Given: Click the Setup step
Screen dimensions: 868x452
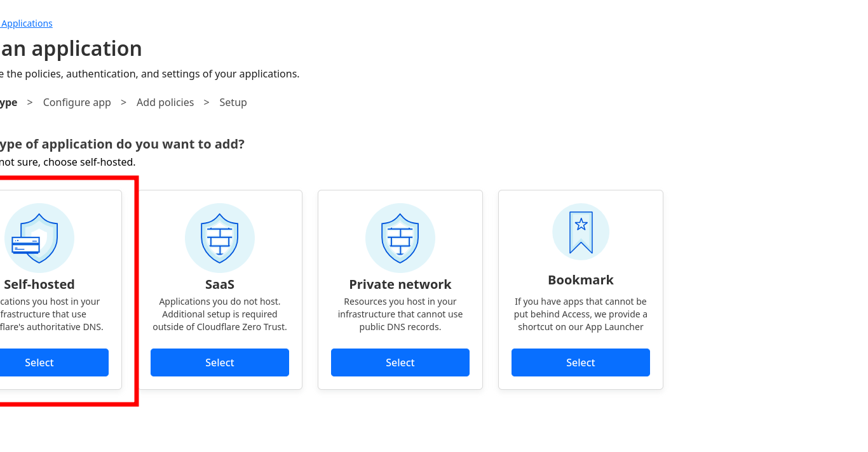Looking at the screenshot, I should click(x=233, y=102).
